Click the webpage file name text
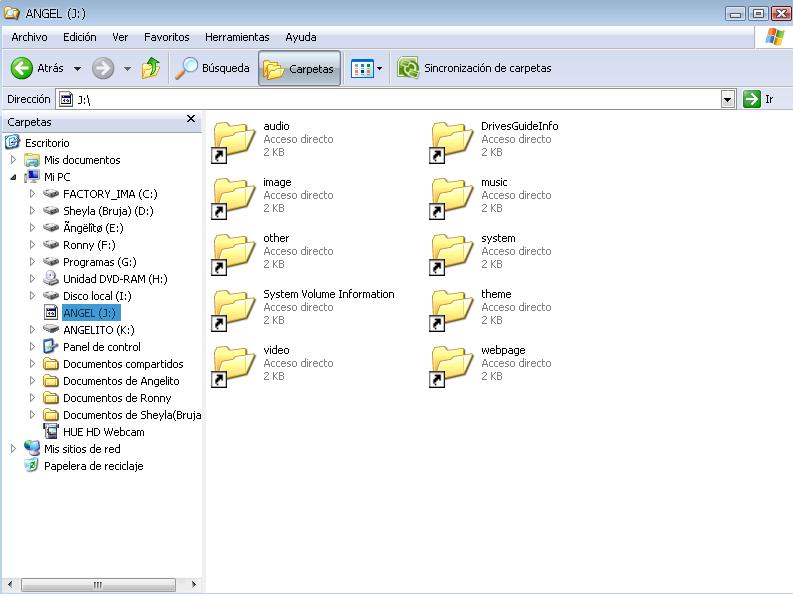The image size is (793, 594). (503, 350)
